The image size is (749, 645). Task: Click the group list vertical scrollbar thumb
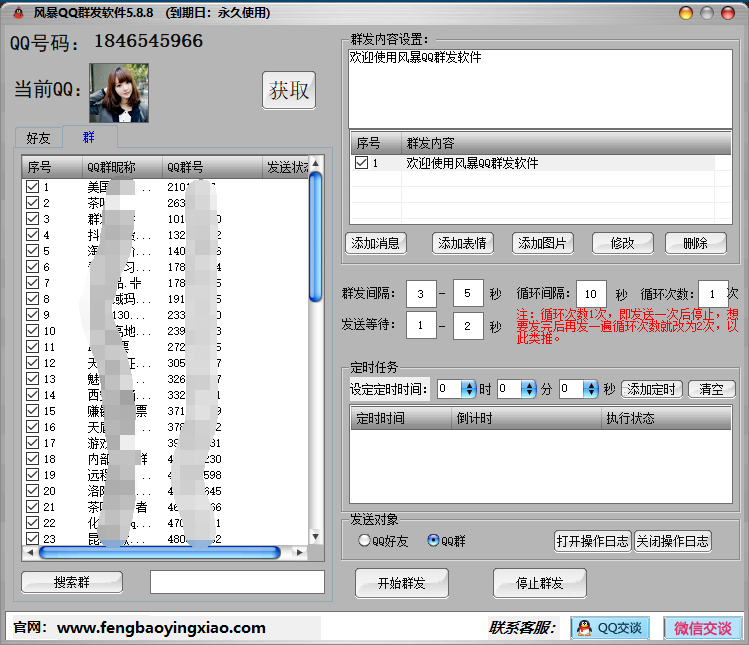[x=315, y=237]
